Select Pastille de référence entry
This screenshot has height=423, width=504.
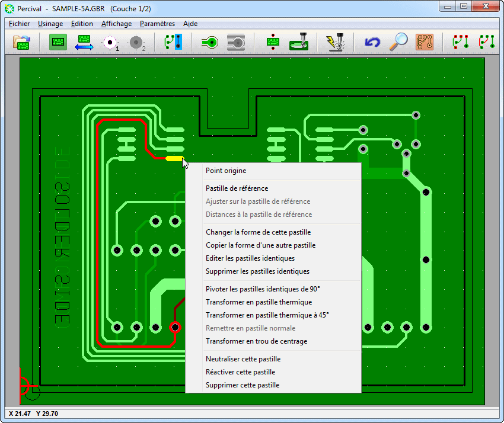tap(273, 188)
